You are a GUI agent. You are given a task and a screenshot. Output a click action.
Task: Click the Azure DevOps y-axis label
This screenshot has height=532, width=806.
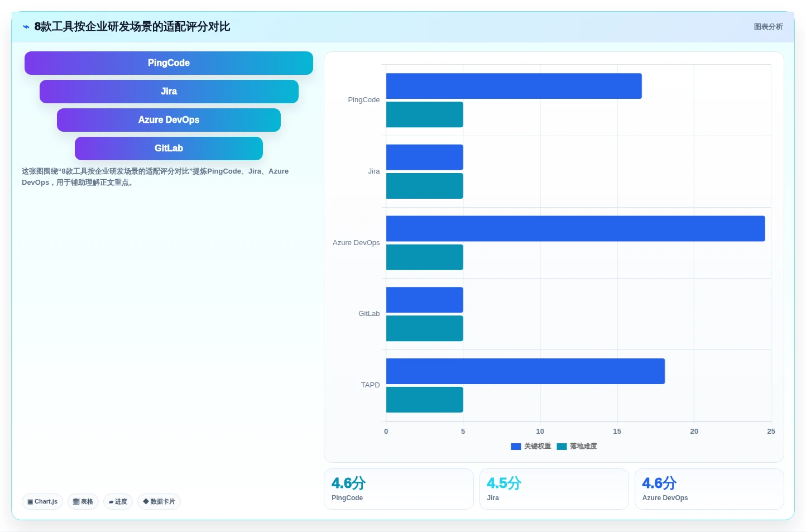point(356,243)
